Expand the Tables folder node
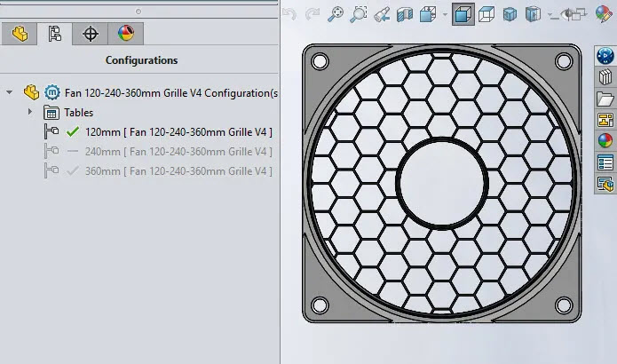This screenshot has height=364, width=617. coord(30,112)
